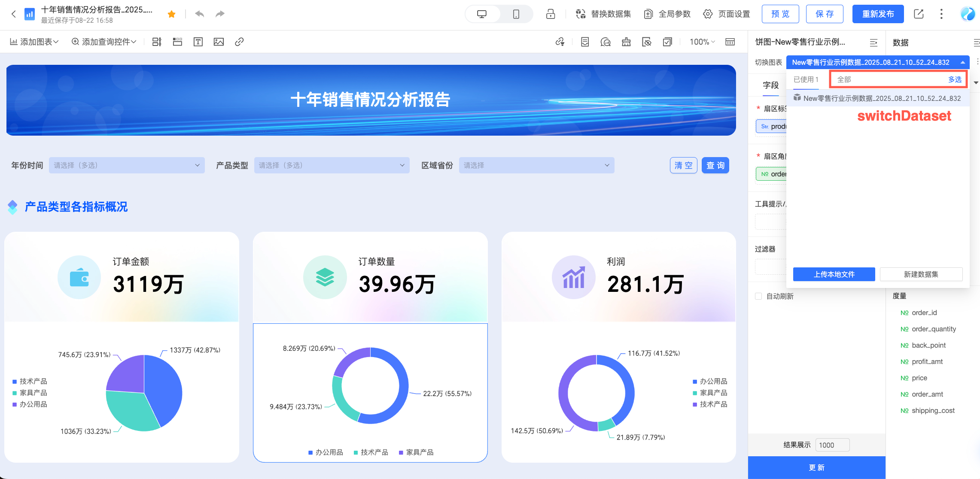Expand the 添加图表 dropdown
This screenshot has height=479, width=980.
34,42
